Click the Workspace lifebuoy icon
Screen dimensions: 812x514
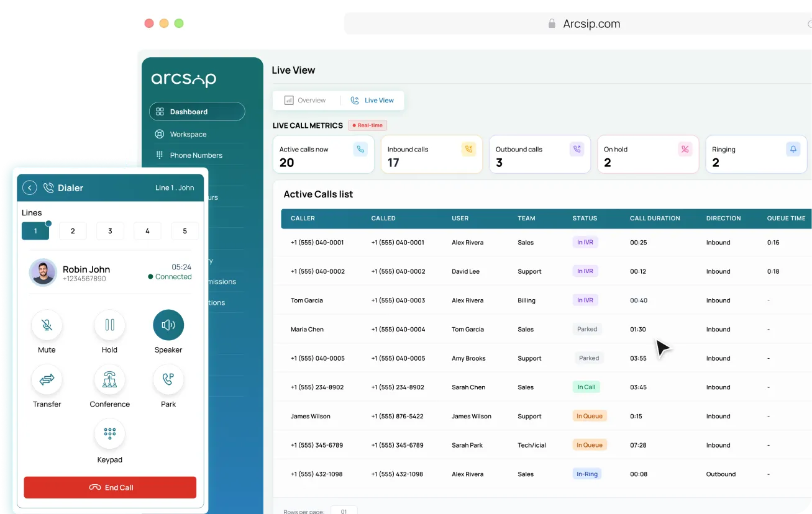[x=159, y=134]
